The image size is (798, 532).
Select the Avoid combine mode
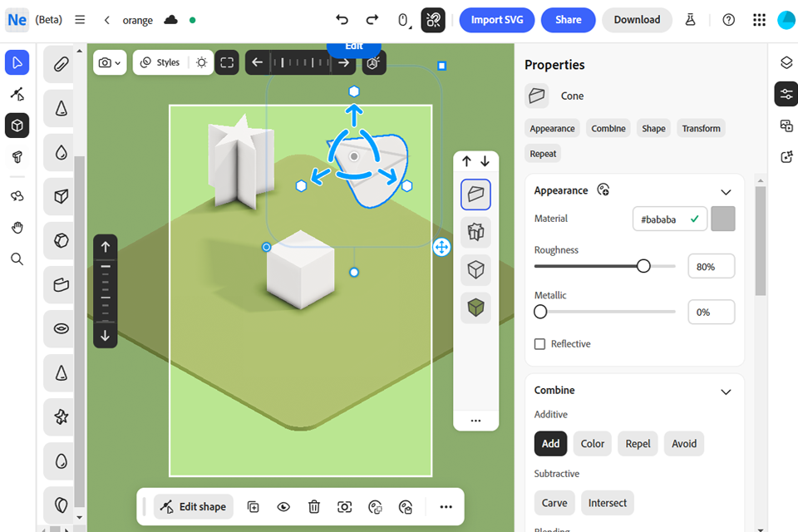pos(684,443)
